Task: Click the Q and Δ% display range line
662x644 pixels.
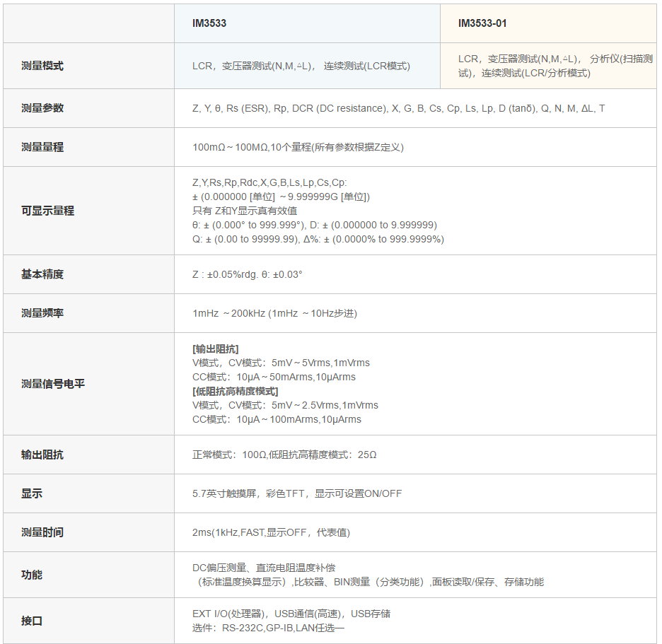Action: tap(318, 239)
